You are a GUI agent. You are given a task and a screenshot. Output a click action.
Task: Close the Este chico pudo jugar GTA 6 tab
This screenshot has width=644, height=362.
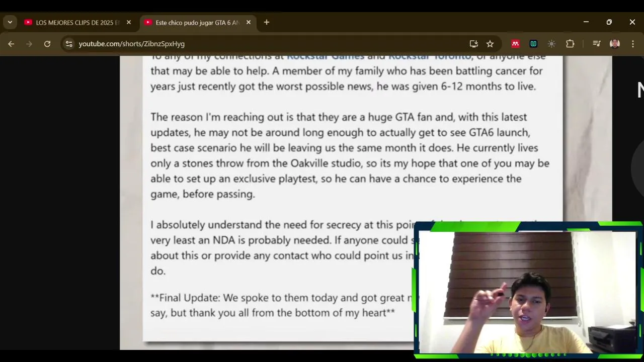click(249, 23)
